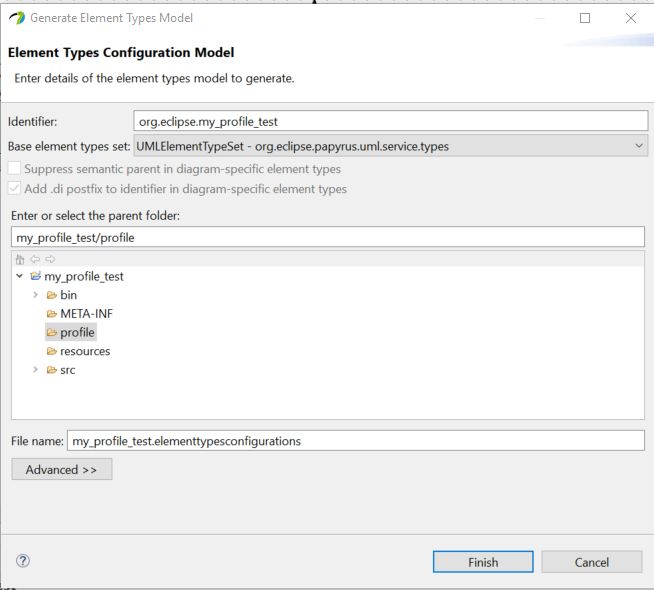Click the 'File name:' label
654x590 pixels.
click(37, 441)
